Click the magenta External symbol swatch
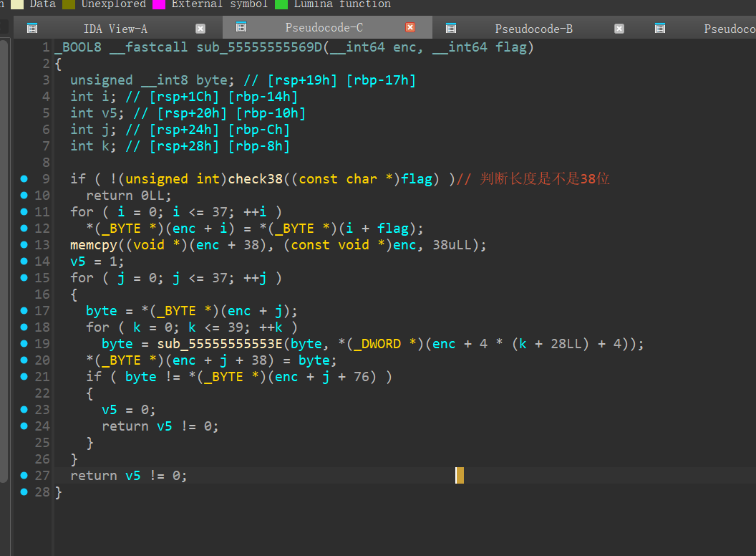The height and width of the screenshot is (556, 756). (x=158, y=4)
